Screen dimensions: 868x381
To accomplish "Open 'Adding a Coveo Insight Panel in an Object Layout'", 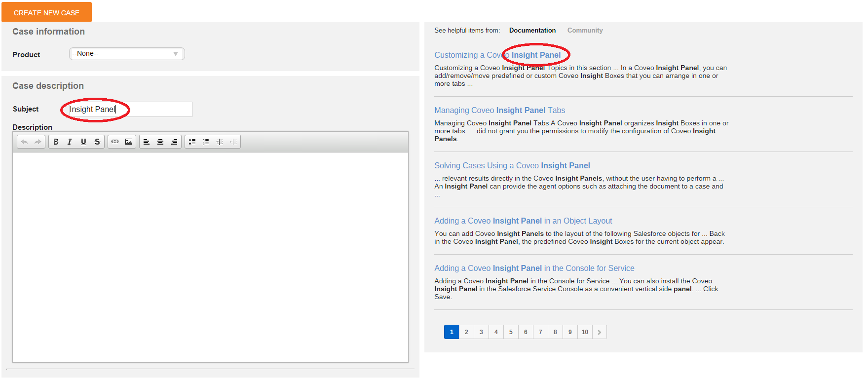I will coord(523,221).
